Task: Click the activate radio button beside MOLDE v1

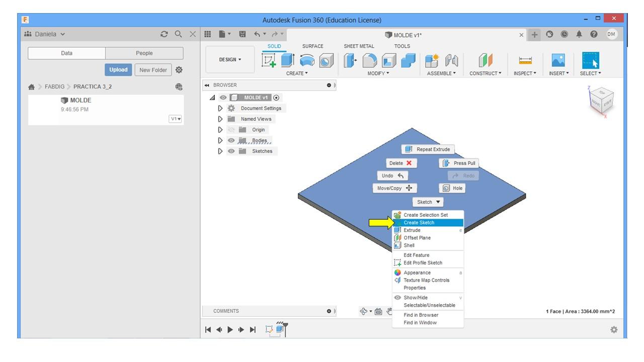Action: click(x=276, y=98)
